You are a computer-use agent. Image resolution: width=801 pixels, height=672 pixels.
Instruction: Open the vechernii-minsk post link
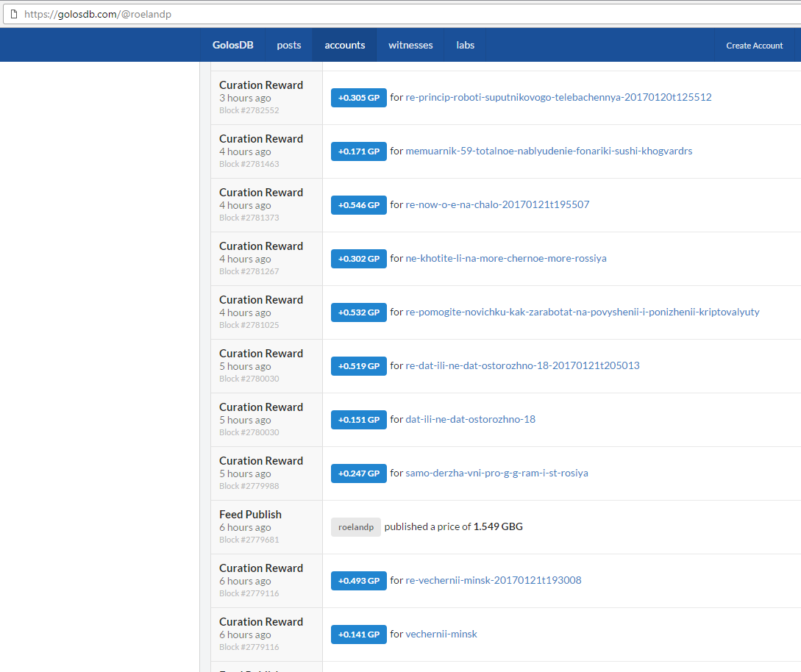(x=441, y=634)
